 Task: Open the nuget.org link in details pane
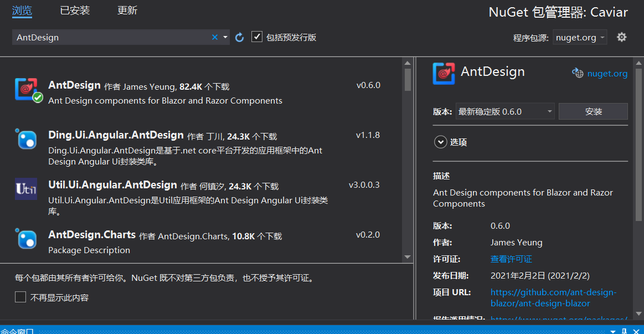pyautogui.click(x=607, y=74)
